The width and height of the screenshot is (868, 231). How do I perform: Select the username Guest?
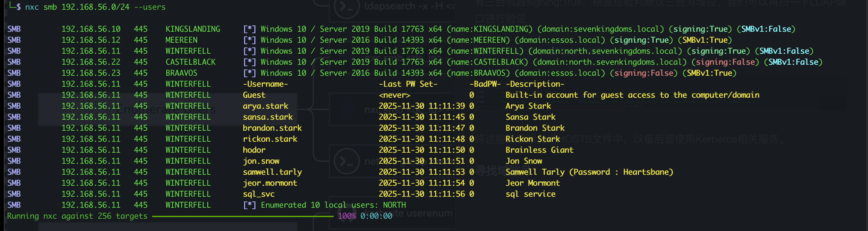(254, 95)
